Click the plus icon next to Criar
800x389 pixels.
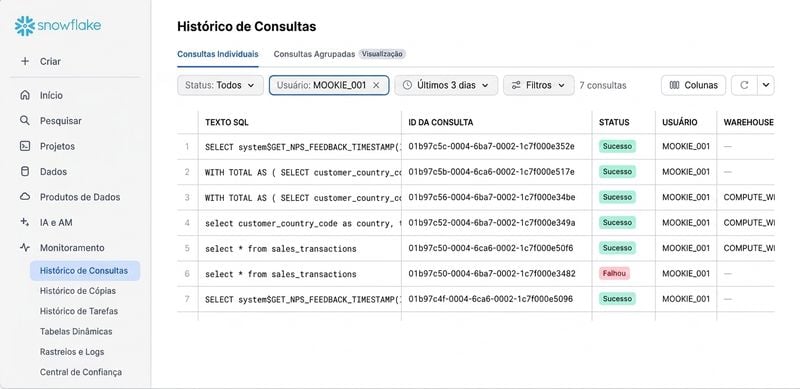coord(24,61)
